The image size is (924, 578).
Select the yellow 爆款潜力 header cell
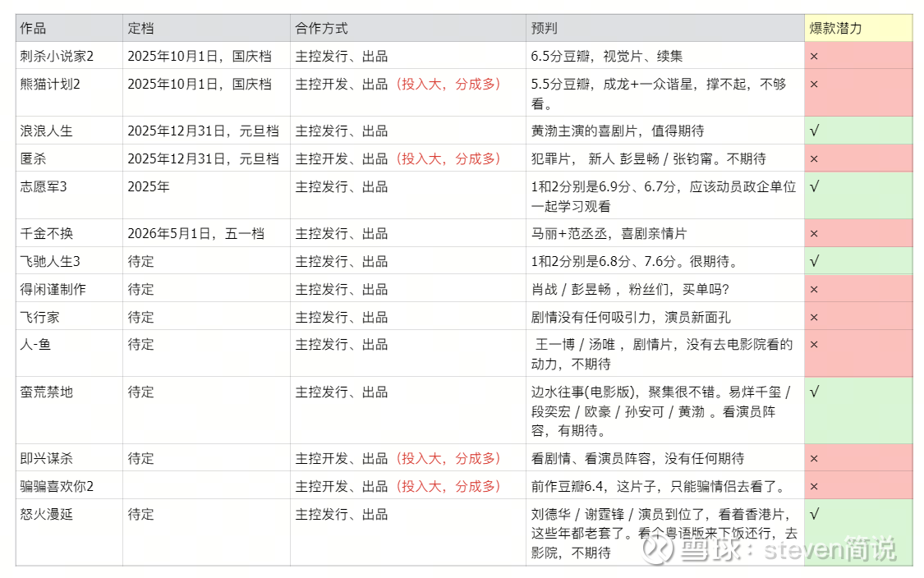point(857,29)
